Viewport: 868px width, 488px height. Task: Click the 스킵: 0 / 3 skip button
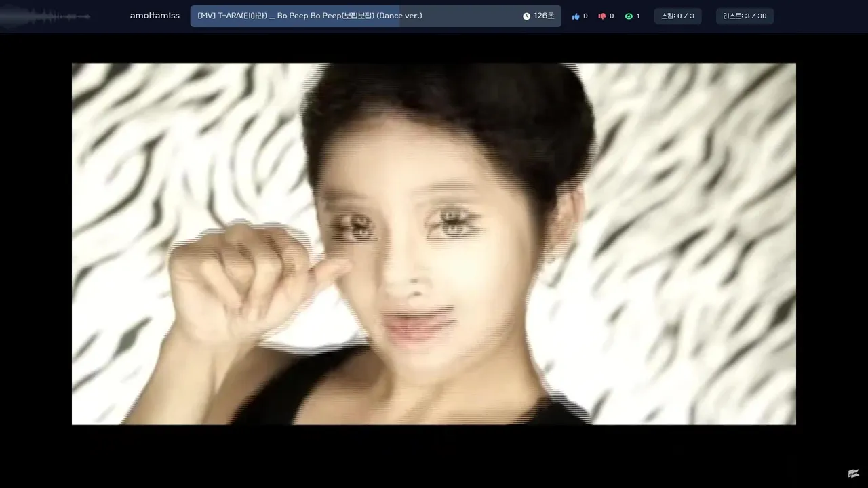click(677, 16)
